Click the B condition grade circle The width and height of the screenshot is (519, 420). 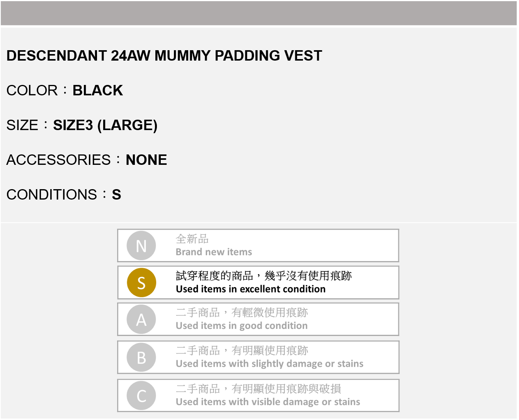[141, 357]
